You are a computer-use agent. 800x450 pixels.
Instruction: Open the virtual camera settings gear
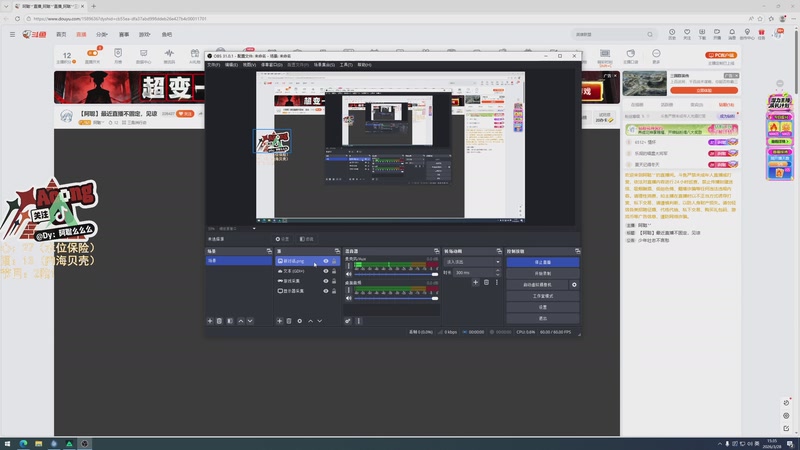tap(574, 285)
